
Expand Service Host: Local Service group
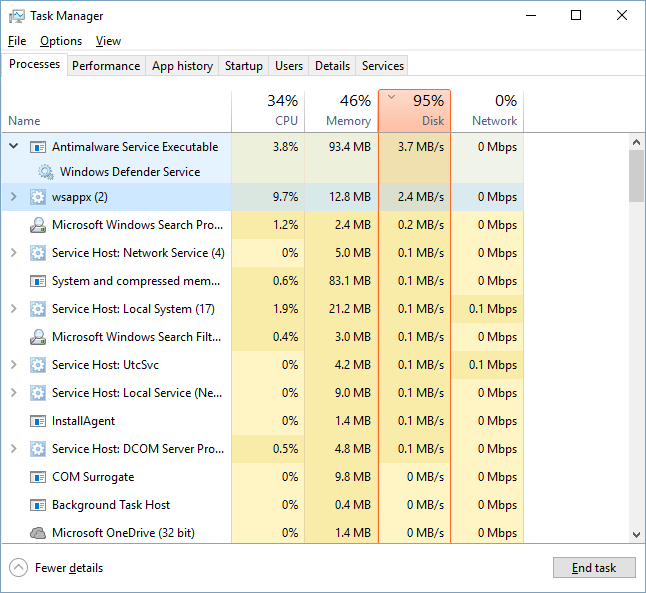pyautogui.click(x=14, y=393)
